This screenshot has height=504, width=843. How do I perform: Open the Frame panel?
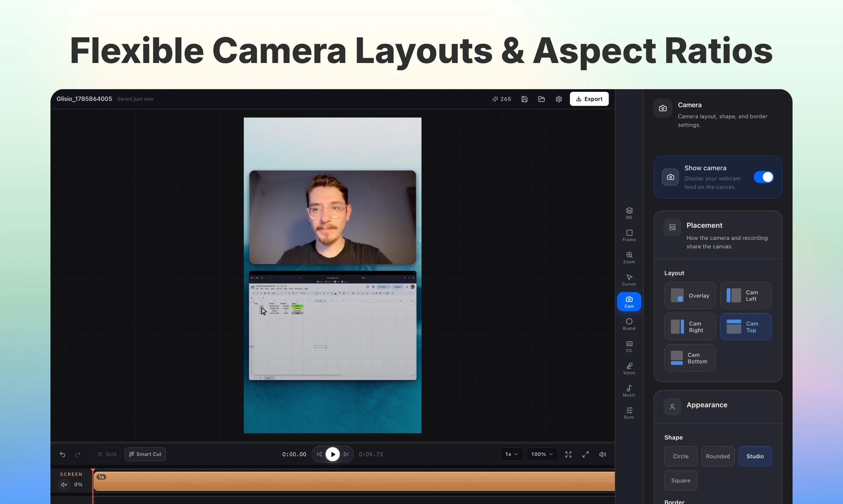[x=629, y=235]
